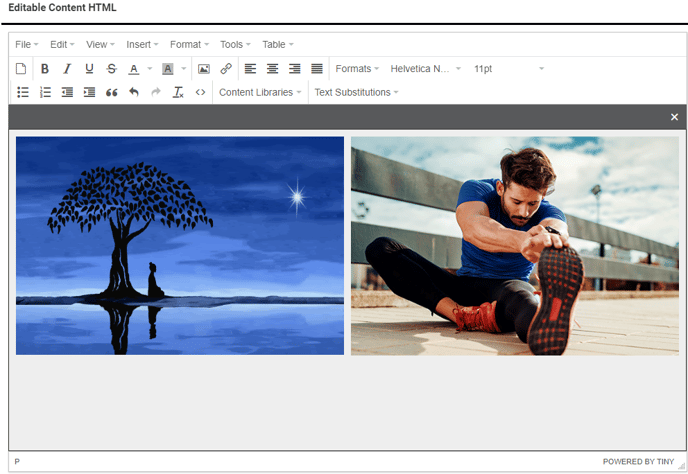Image resolution: width=688 pixels, height=474 pixels.
Task: Click the Text Substitutions button
Action: pyautogui.click(x=356, y=92)
